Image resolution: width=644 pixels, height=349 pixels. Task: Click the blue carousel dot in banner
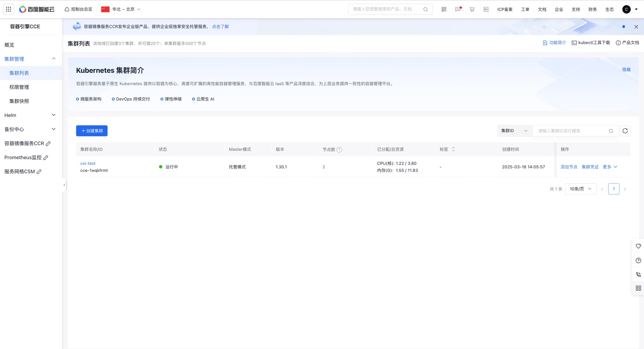[623, 27]
